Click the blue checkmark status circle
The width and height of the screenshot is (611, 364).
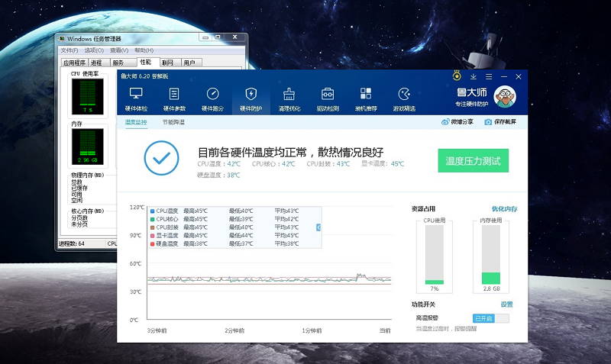(161, 158)
